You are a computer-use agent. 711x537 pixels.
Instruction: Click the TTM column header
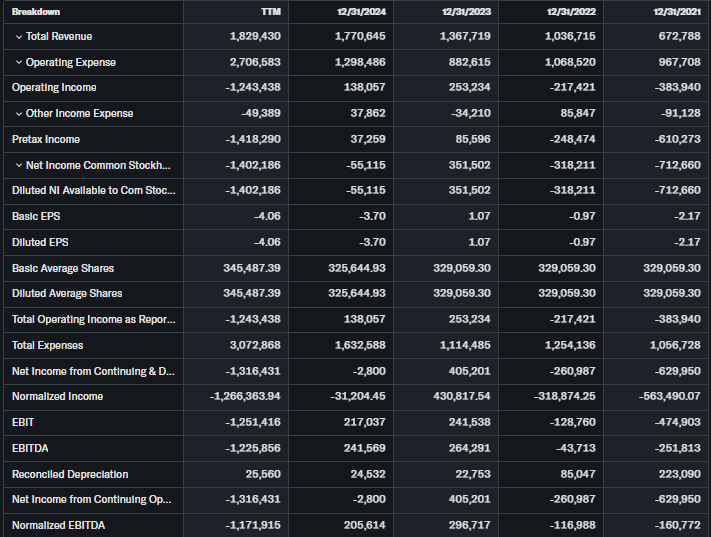click(x=269, y=11)
